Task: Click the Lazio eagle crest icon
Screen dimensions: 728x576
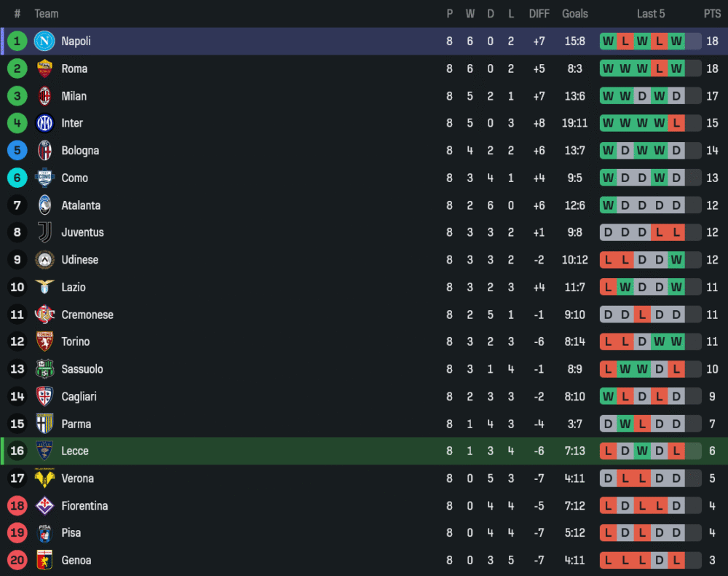Action: coord(44,287)
